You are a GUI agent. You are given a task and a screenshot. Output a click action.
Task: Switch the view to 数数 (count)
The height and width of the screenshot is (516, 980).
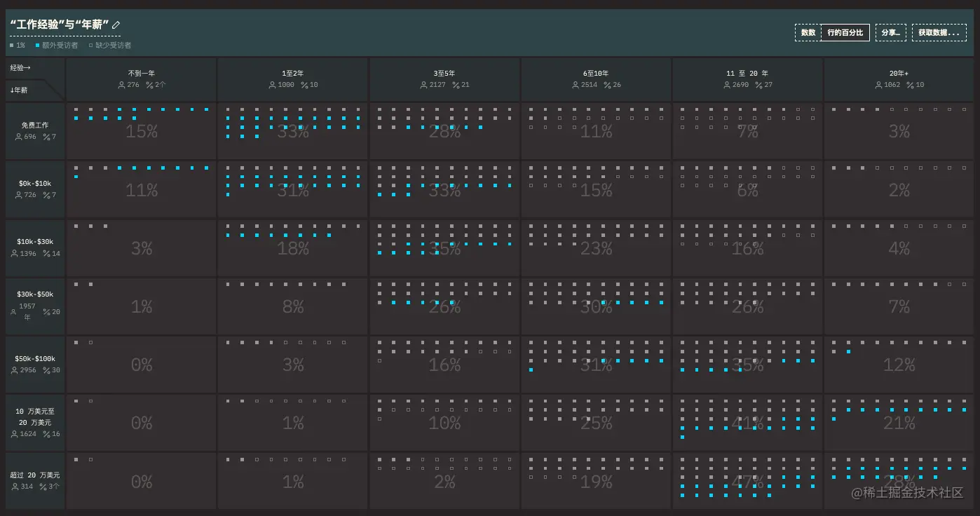[x=808, y=33]
